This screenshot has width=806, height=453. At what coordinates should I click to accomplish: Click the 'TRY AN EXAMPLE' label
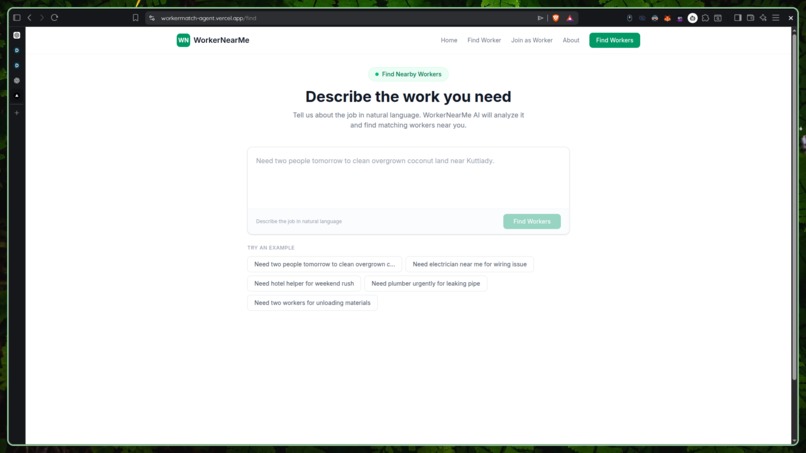271,248
